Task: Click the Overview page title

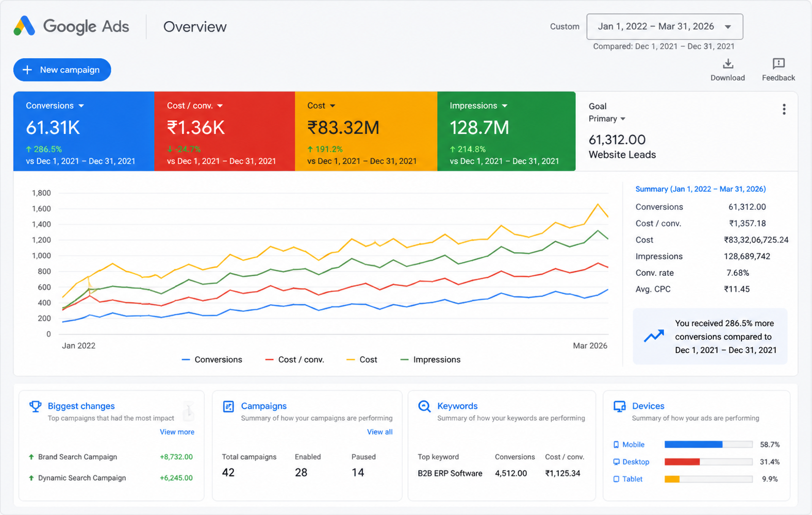Action: (195, 27)
